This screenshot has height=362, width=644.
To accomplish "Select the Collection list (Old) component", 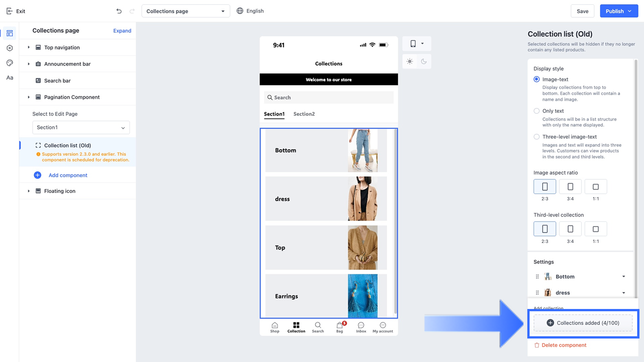I will (x=78, y=152).
